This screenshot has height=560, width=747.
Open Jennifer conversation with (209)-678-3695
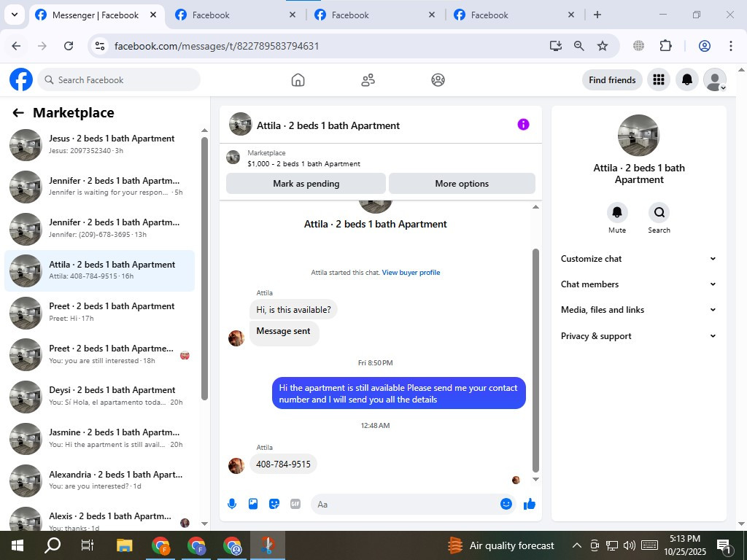[x=100, y=228]
